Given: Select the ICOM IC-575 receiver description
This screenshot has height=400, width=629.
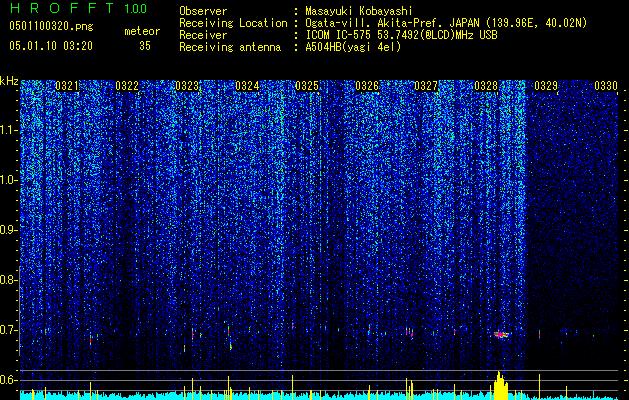Looking at the screenshot, I should (402, 35).
